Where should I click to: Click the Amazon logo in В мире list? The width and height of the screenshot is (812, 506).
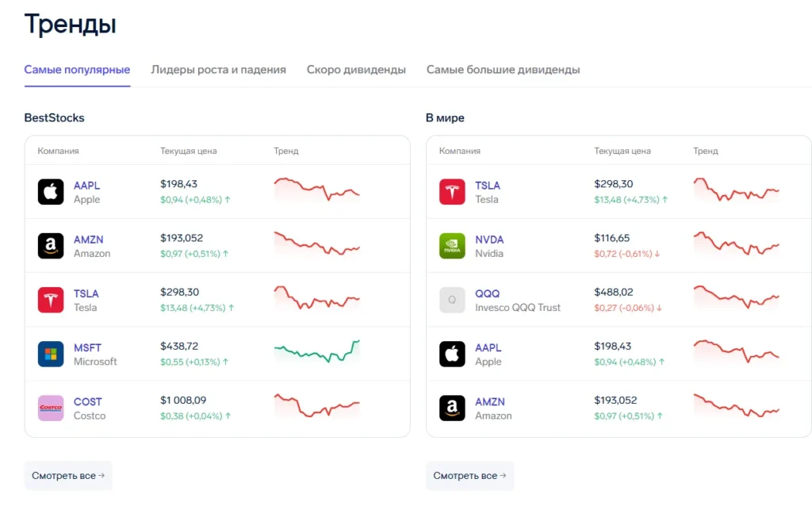click(x=452, y=407)
